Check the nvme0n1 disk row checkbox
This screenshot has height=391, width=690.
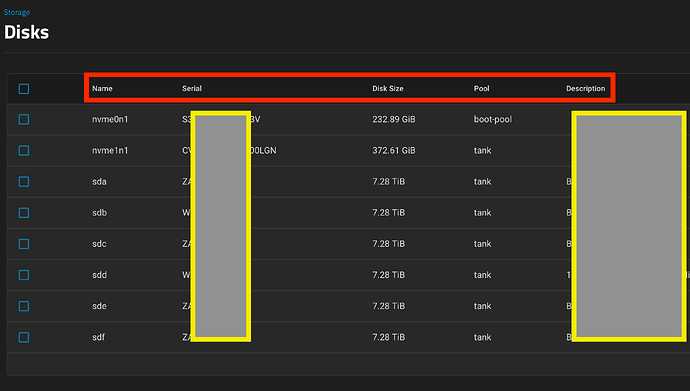pos(24,120)
